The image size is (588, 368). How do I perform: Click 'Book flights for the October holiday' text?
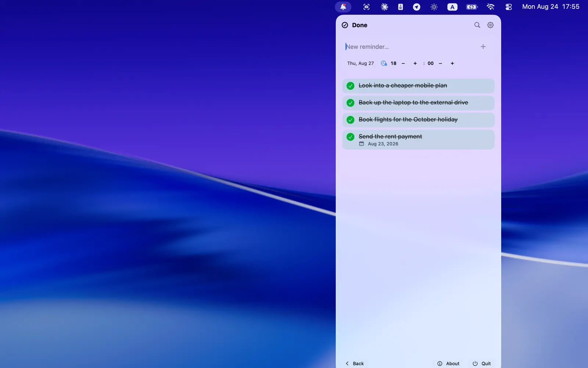pyautogui.click(x=408, y=119)
